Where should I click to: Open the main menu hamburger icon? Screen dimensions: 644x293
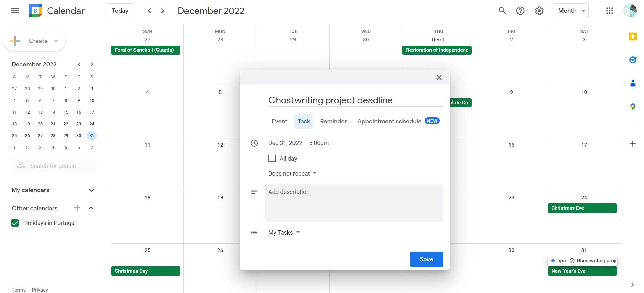tap(15, 11)
